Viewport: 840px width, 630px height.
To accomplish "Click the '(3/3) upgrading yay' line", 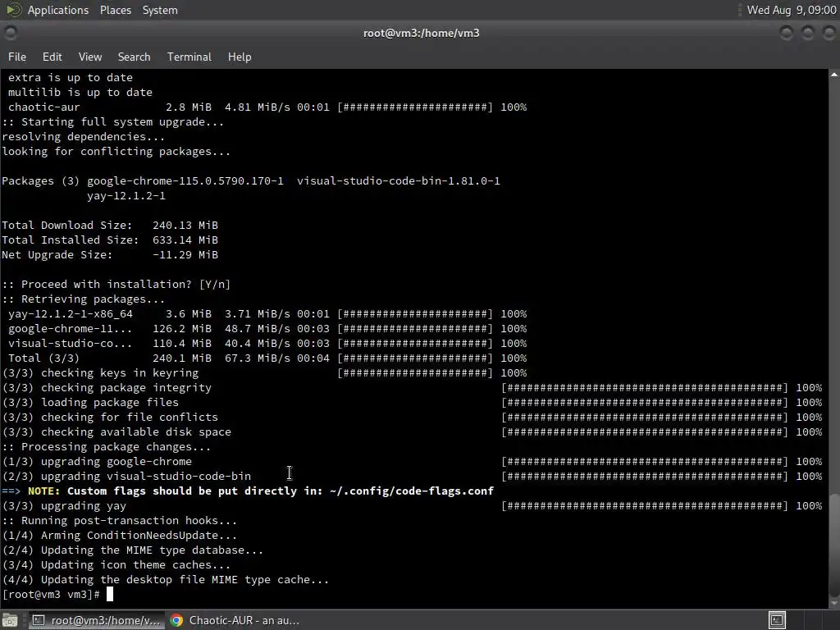I will pyautogui.click(x=64, y=505).
